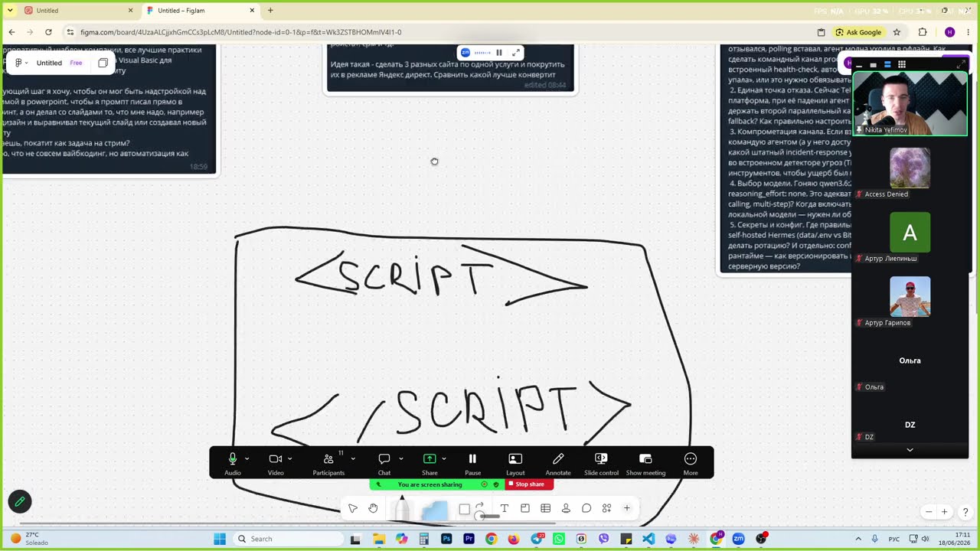Expand Video options arrow in Zoom toolbar
This screenshot has width=980, height=551.
(x=289, y=459)
